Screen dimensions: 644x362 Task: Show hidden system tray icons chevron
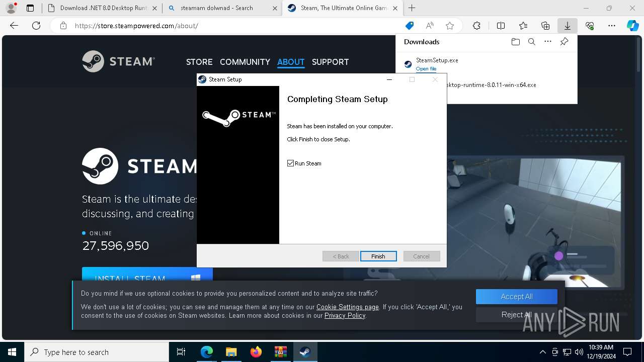pos(543,352)
